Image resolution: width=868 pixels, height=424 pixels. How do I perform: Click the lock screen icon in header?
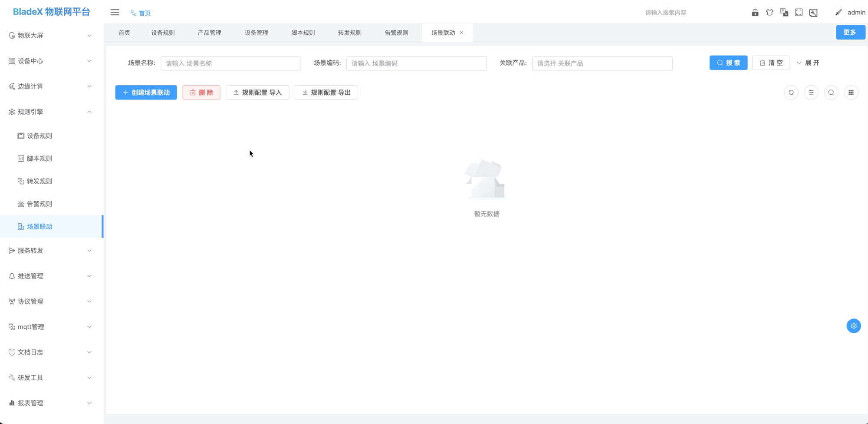pyautogui.click(x=755, y=13)
